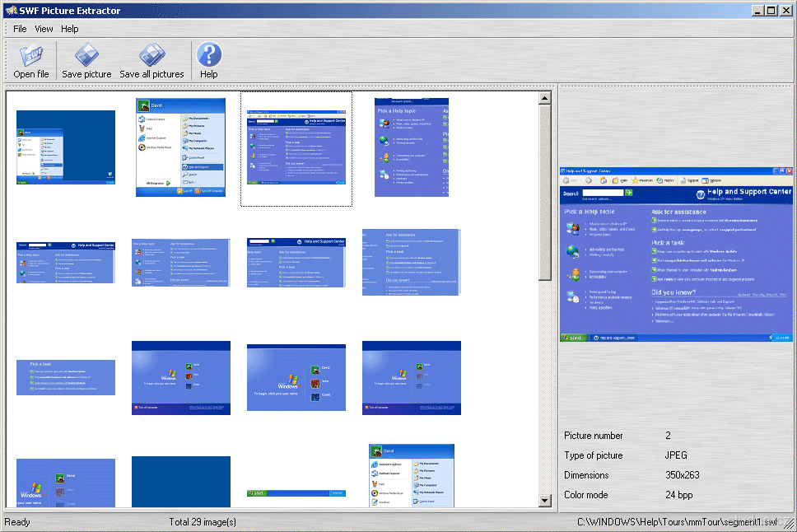Select the first thumbnail showing desktop Start menu

tap(66, 148)
